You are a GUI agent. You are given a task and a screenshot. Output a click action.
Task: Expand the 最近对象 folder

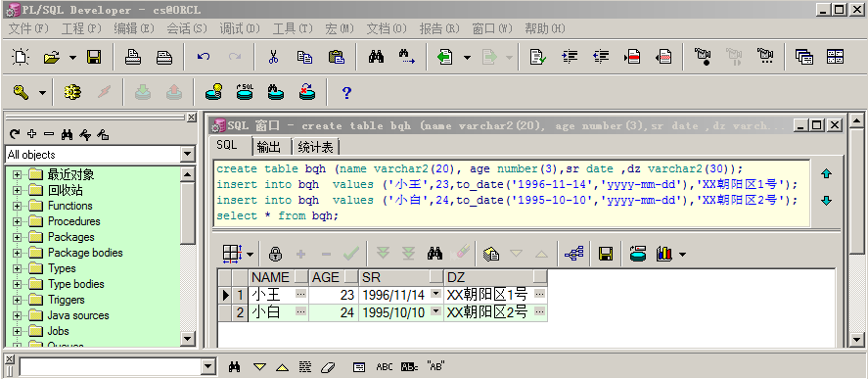[x=18, y=174]
